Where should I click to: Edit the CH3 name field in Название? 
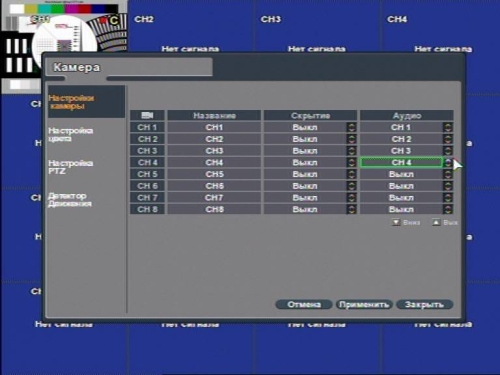pyautogui.click(x=214, y=151)
